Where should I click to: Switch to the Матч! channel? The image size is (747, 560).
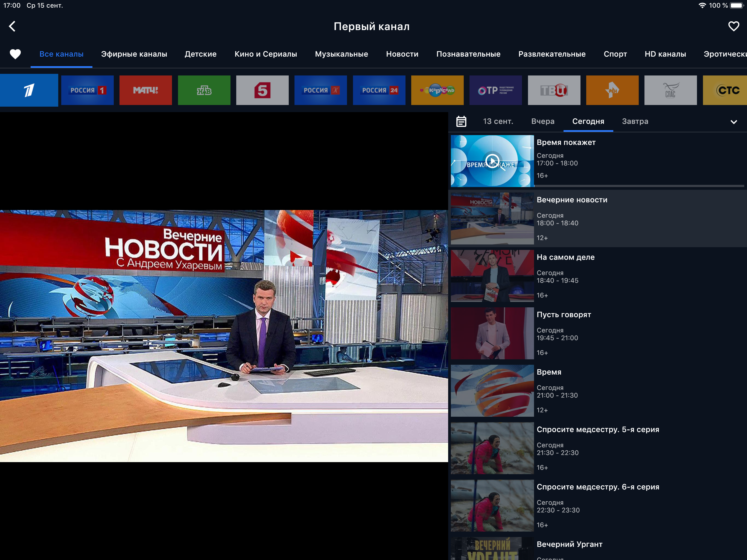pos(145,90)
